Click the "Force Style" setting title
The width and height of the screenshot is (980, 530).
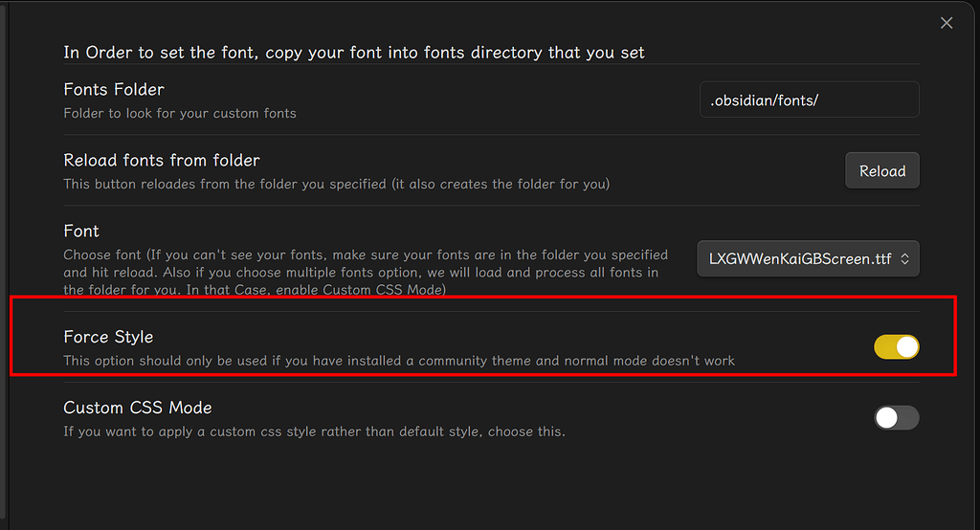pyautogui.click(x=108, y=337)
